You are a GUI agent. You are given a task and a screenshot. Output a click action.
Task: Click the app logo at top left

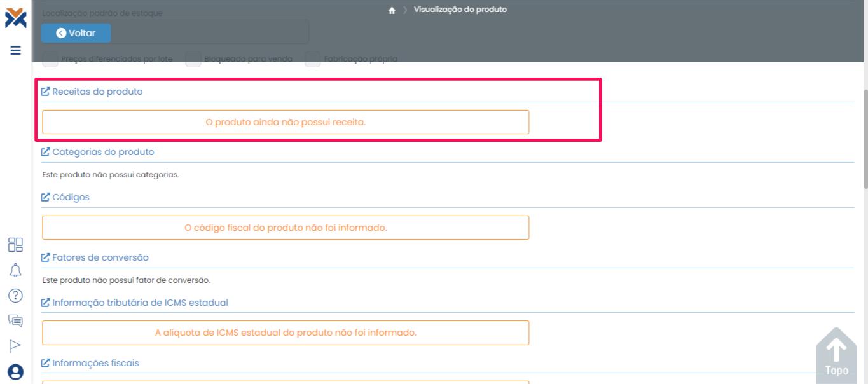16,18
